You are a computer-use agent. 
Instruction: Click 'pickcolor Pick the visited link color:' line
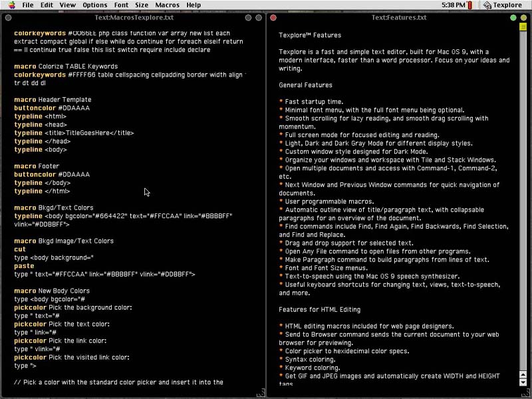(x=72, y=357)
